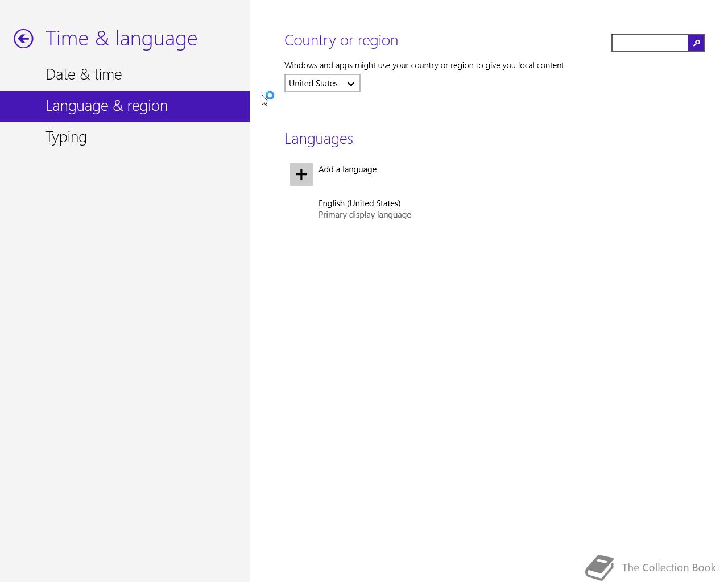Click the Add a language label
Image resolution: width=728 pixels, height=582 pixels.
tap(348, 169)
